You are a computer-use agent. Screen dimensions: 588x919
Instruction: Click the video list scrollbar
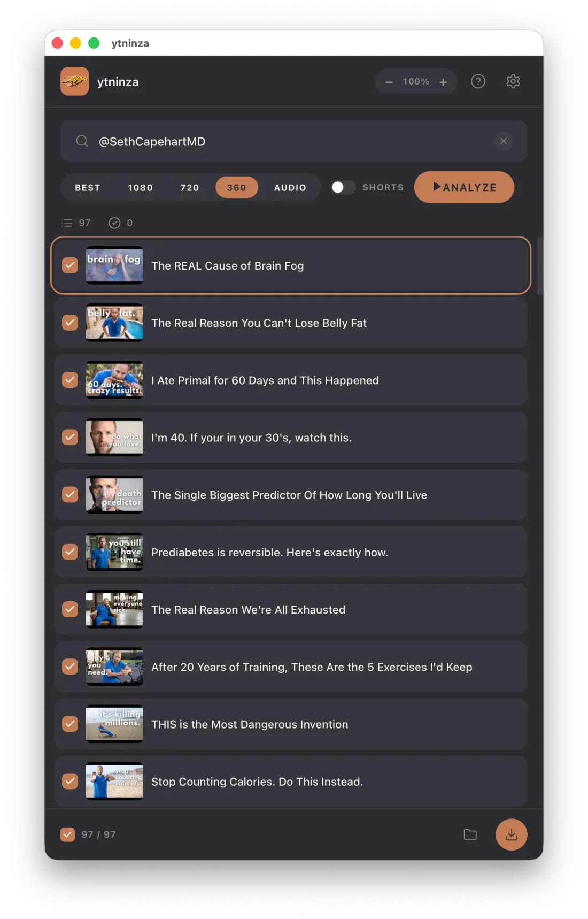click(x=540, y=266)
